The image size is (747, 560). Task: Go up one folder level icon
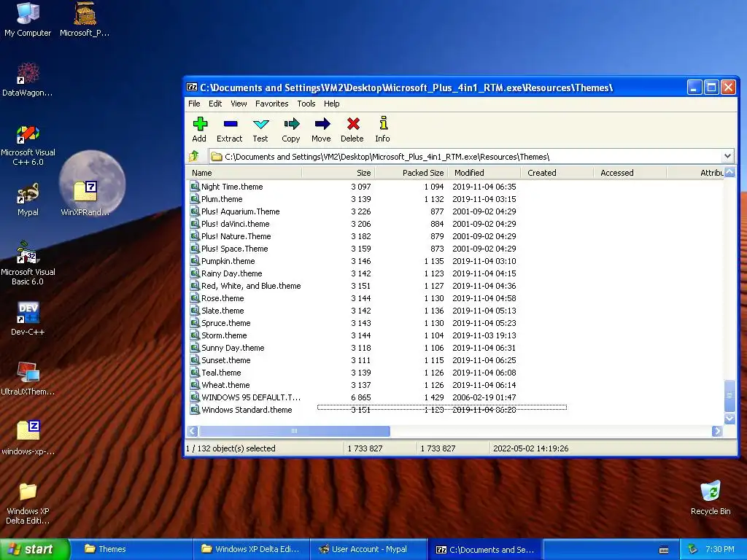click(194, 156)
